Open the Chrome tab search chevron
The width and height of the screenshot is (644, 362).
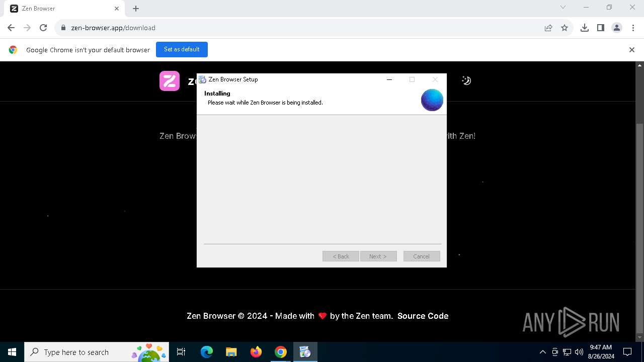[x=563, y=7]
